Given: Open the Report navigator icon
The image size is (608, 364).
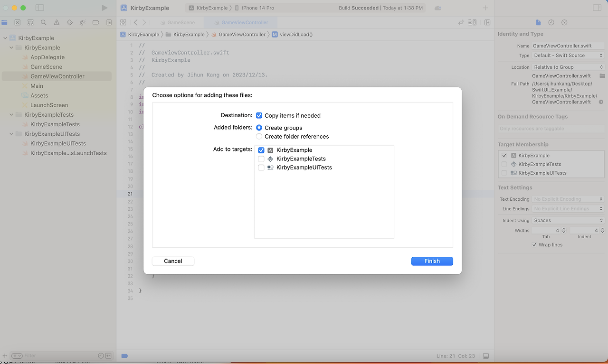Looking at the screenshot, I should (x=109, y=22).
